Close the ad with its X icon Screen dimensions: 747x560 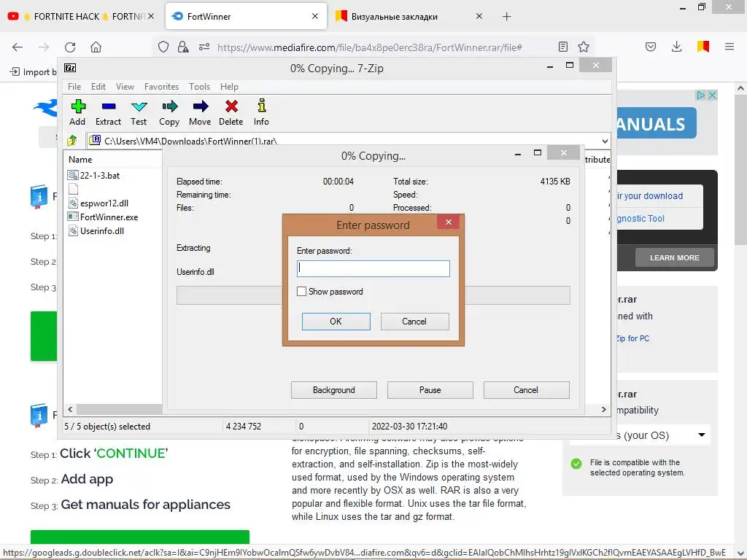click(712, 96)
